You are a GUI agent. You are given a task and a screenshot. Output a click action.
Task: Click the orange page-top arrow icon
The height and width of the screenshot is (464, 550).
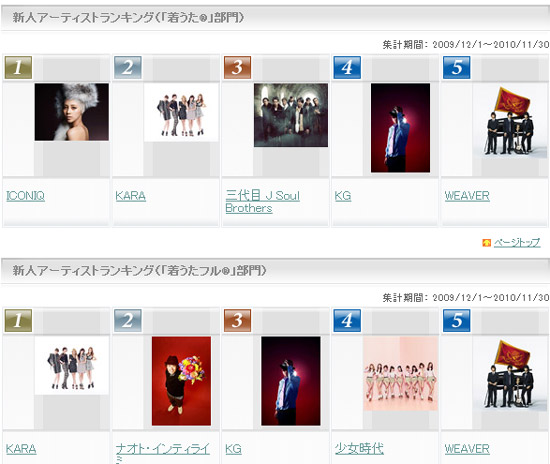487,243
